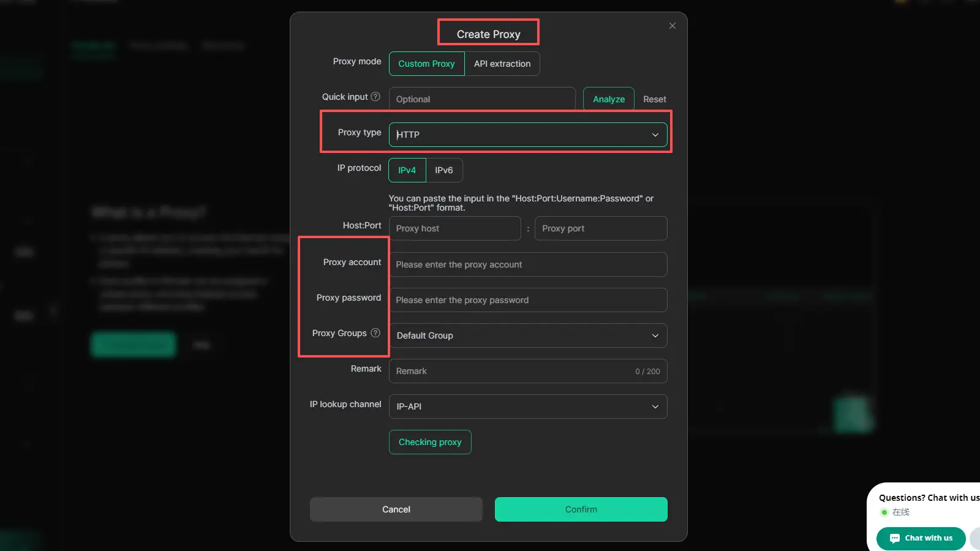This screenshot has width=980, height=551.
Task: Close the Create Proxy dialog with X
Action: click(673, 26)
